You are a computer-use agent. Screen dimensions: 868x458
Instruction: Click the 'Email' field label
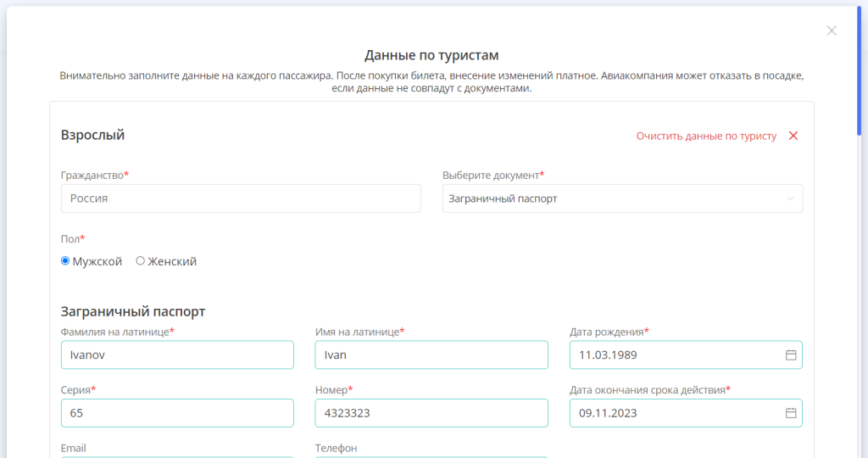pos(73,448)
